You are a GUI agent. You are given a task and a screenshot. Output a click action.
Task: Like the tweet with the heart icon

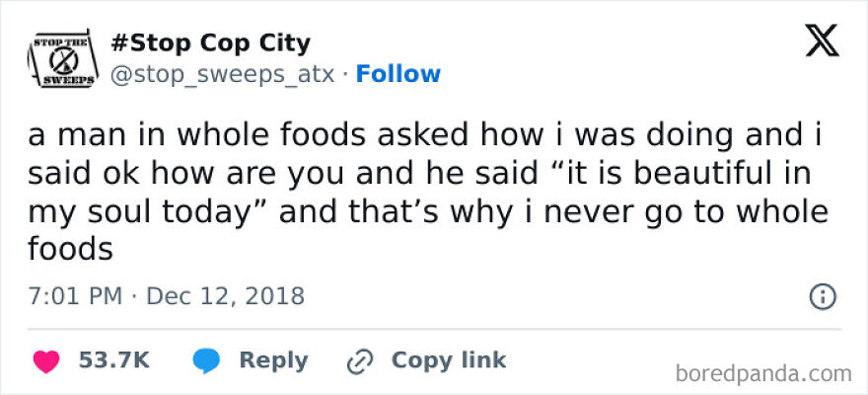[x=45, y=360]
